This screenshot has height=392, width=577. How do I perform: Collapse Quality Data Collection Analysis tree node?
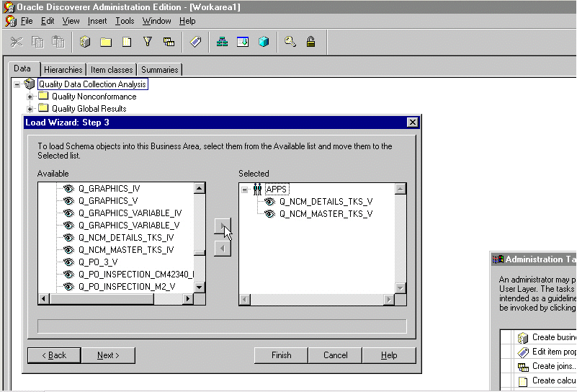click(17, 84)
